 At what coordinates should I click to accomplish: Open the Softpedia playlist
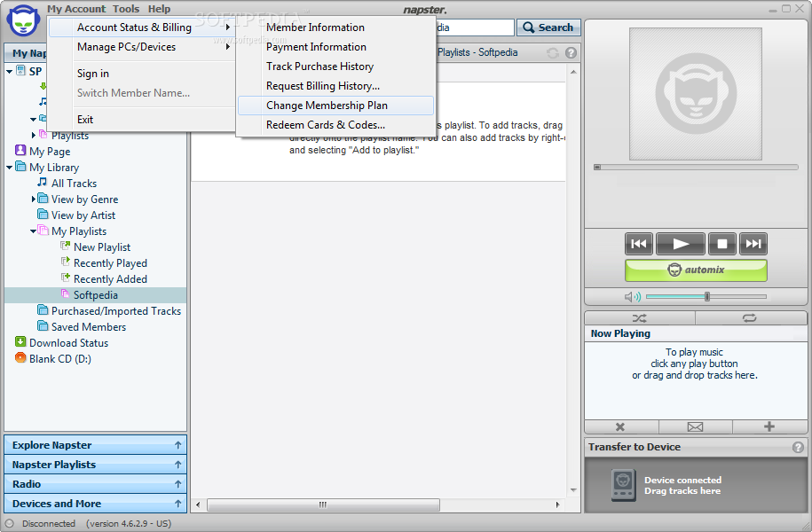coord(95,295)
